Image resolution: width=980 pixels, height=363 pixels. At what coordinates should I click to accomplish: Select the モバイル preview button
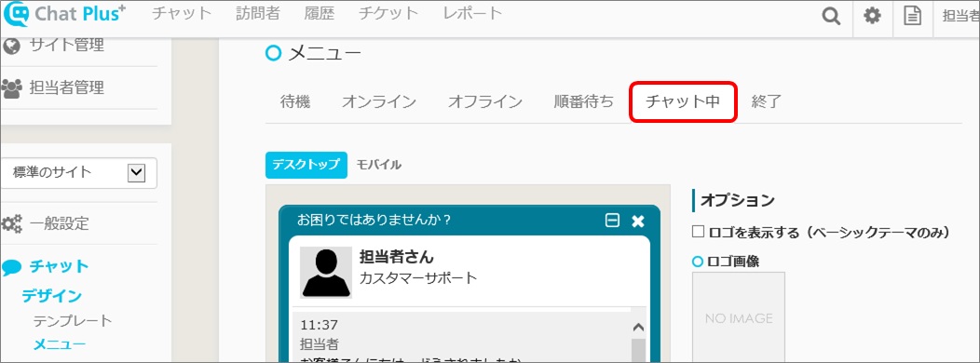379,165
